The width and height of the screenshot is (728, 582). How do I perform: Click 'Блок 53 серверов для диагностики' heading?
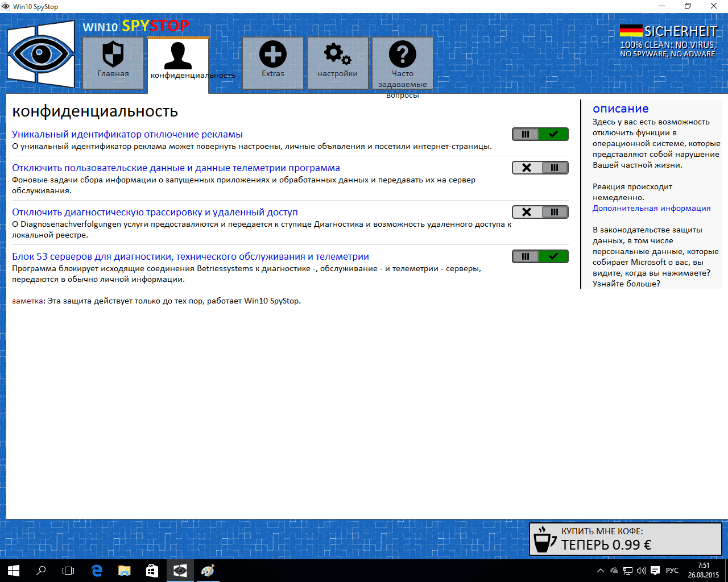[x=191, y=257]
